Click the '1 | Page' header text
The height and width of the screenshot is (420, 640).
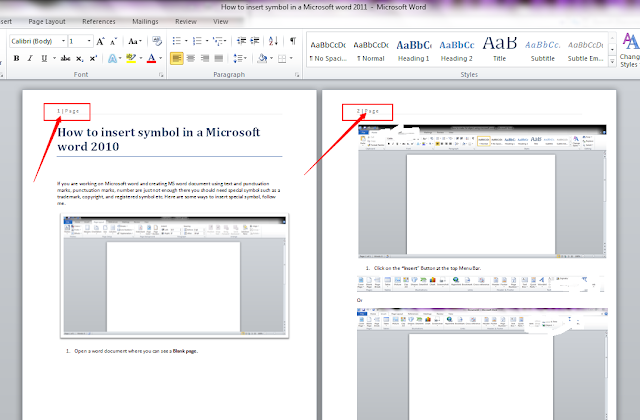[x=68, y=111]
